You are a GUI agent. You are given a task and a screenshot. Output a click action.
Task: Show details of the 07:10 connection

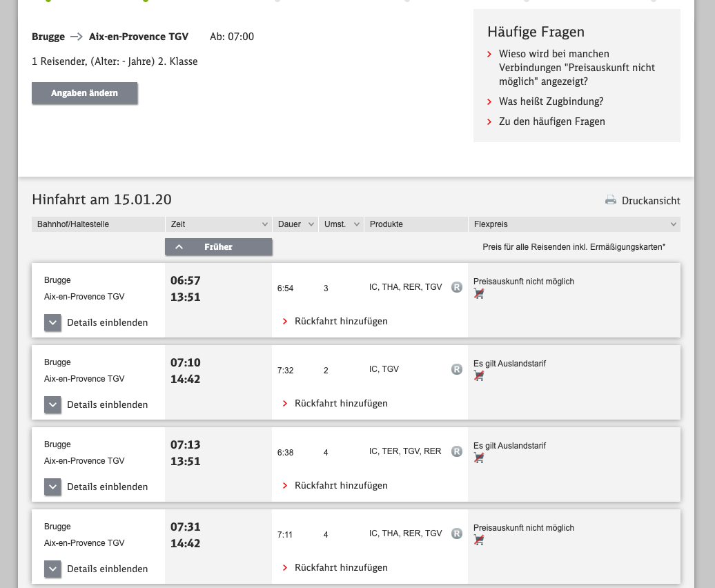(53, 404)
